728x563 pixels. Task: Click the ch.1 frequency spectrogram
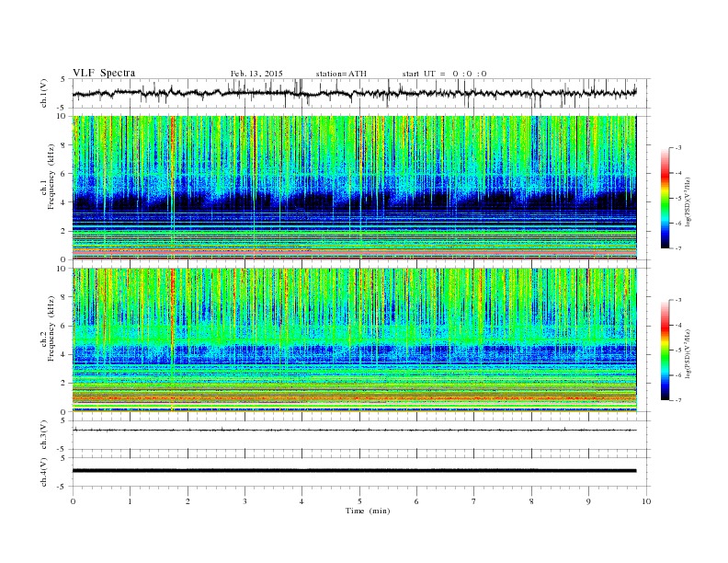click(355, 188)
